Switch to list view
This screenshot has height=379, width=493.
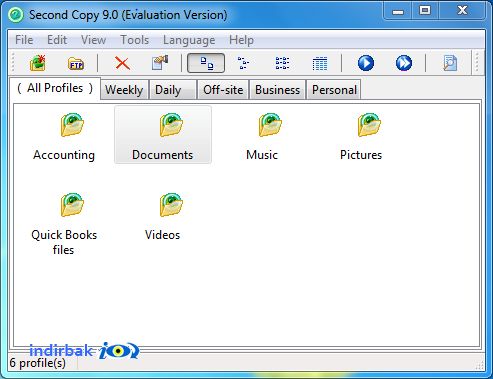pos(282,63)
